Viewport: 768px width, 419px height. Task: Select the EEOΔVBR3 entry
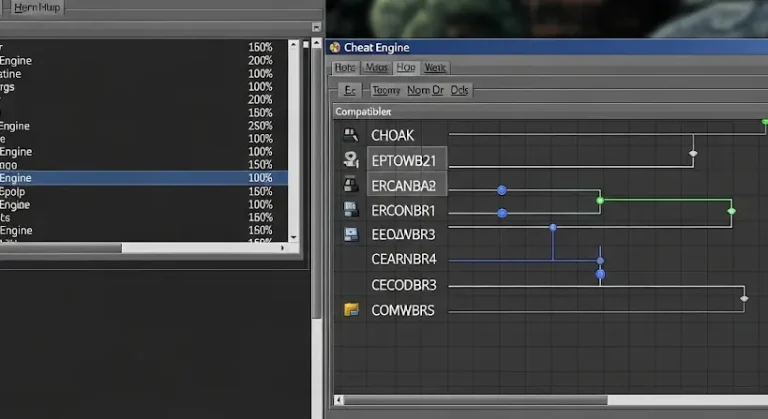403,235
